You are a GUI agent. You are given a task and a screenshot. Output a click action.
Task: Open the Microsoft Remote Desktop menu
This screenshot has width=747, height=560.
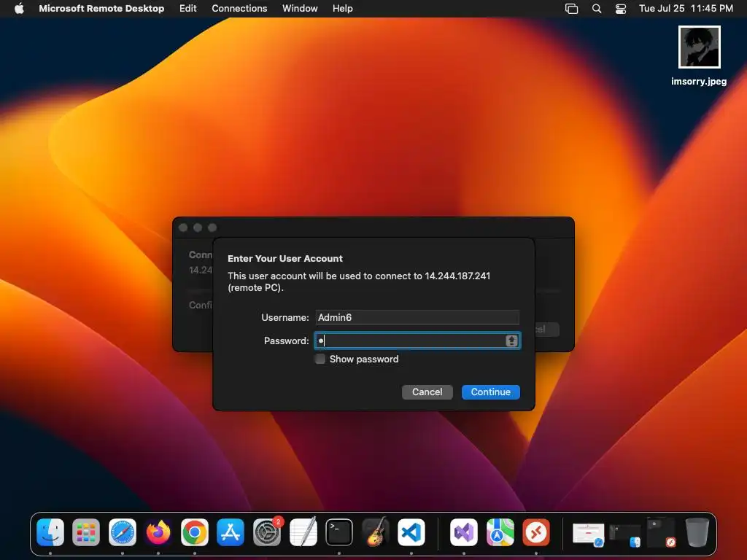(101, 9)
